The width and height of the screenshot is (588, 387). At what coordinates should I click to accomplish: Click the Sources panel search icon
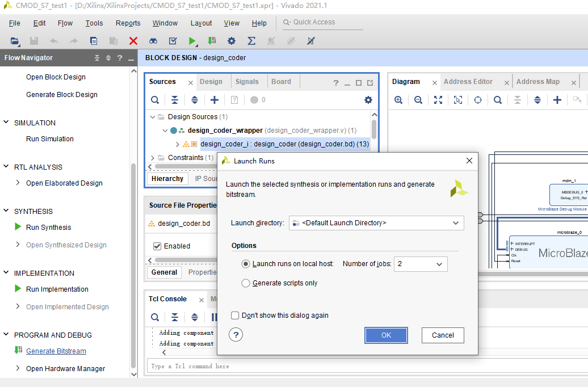pos(155,100)
